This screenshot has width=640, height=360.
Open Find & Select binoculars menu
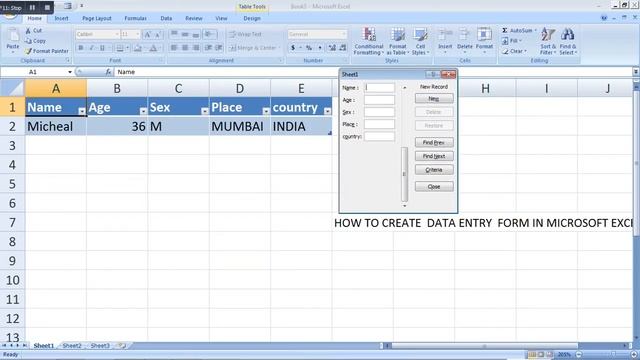[568, 41]
